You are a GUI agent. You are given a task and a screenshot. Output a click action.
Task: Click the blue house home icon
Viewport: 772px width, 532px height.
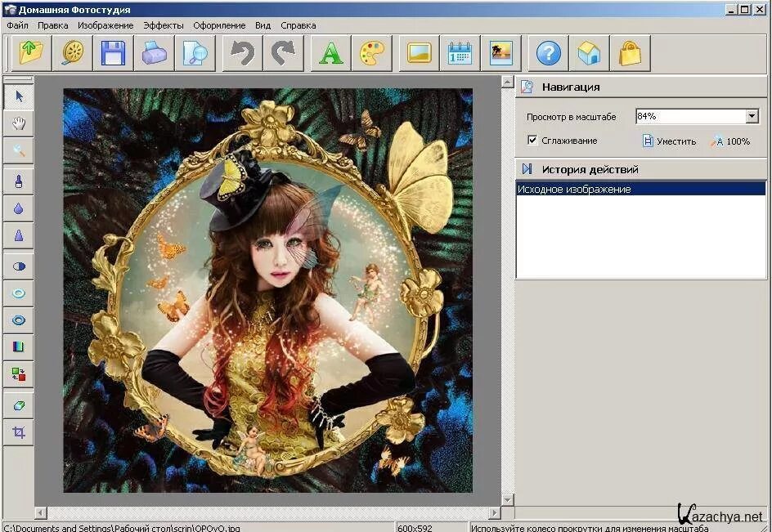coord(590,52)
